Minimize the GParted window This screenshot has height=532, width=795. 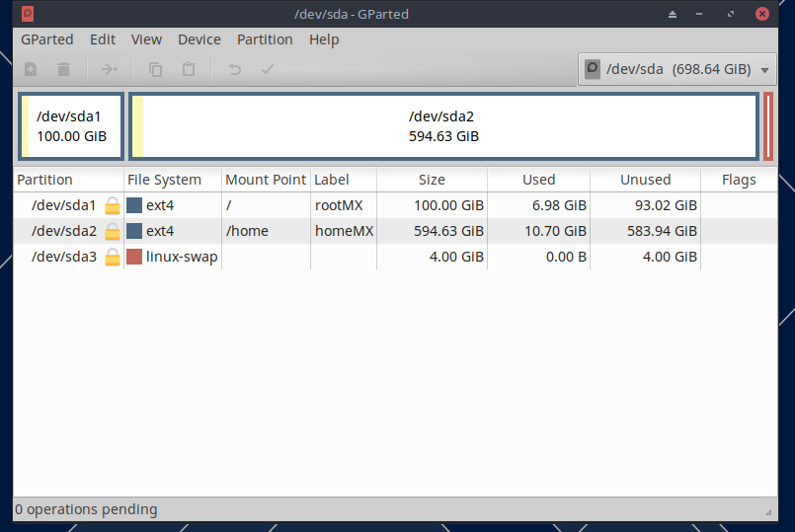tap(699, 14)
